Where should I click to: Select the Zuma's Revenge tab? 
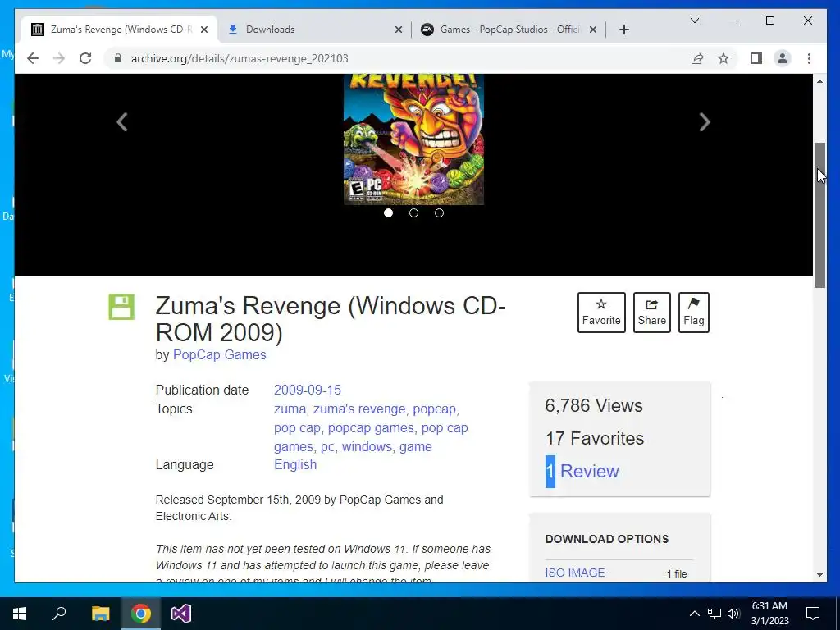(119, 30)
